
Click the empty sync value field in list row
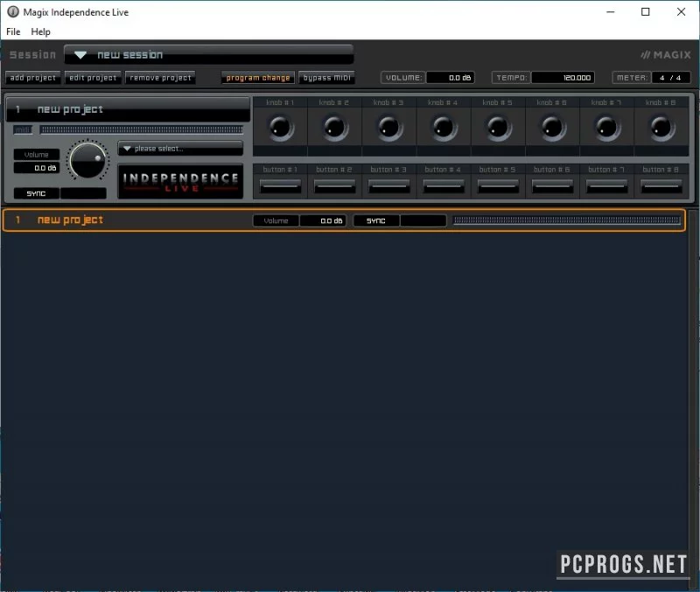(x=423, y=220)
